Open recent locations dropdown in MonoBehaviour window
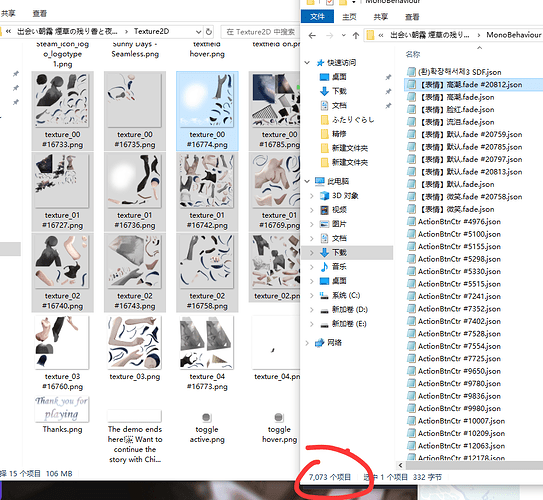 pyautogui.click(x=343, y=35)
